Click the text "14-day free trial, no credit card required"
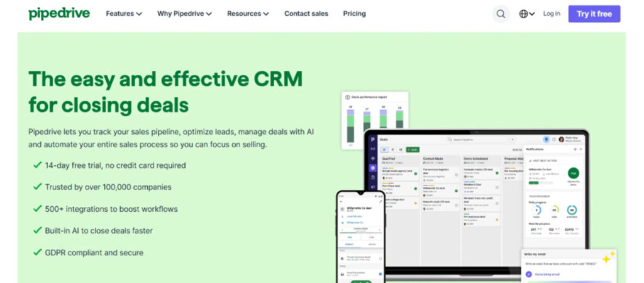Screen dimensions: 644x283 coord(116,165)
